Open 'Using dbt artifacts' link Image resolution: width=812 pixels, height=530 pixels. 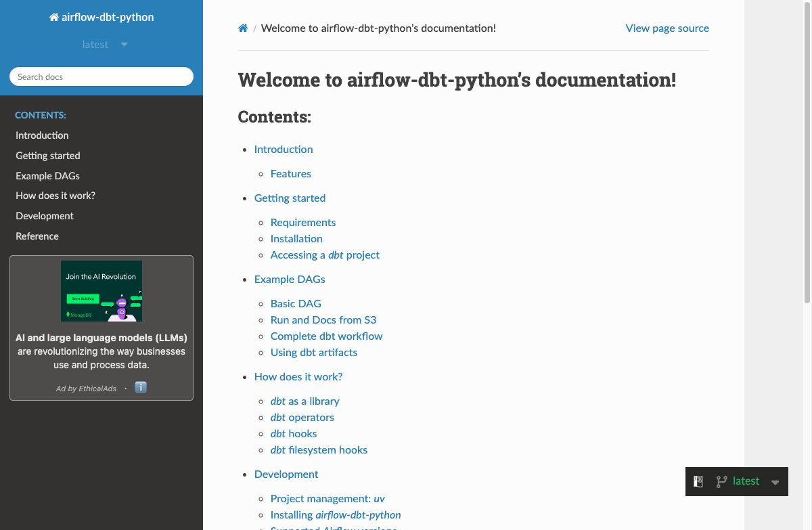[314, 353]
